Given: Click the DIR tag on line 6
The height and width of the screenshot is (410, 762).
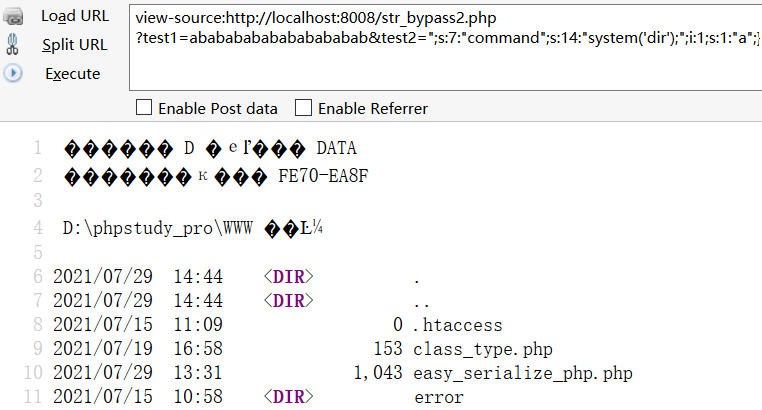Looking at the screenshot, I should click(x=289, y=277).
